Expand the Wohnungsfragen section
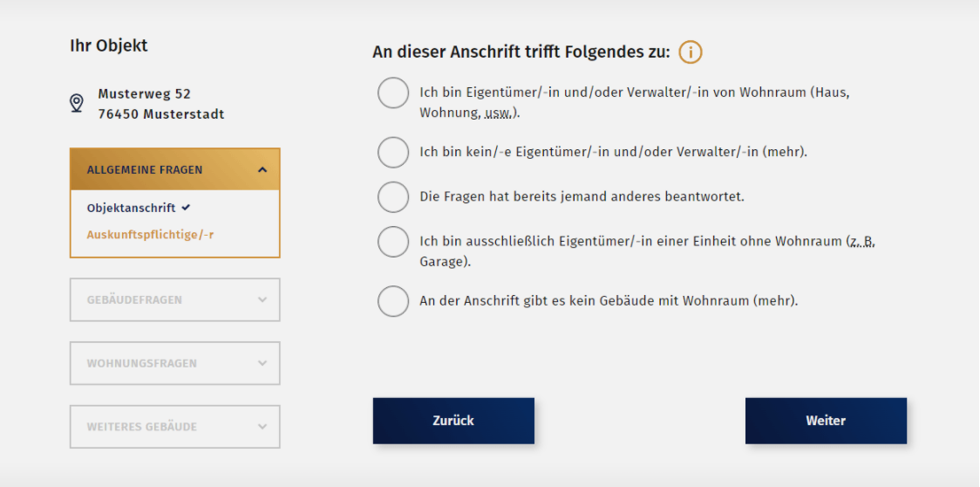Screen dimensions: 980x487 [x=174, y=363]
